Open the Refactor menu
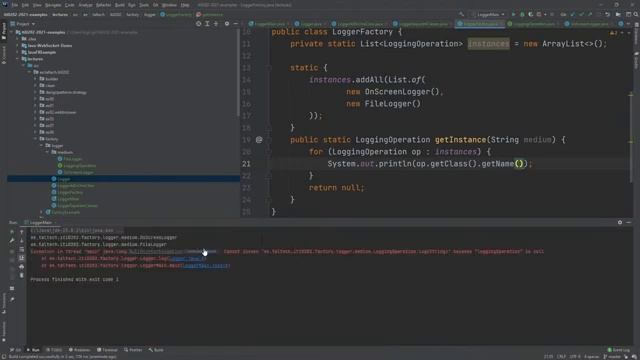The image size is (640, 360). 103,5
